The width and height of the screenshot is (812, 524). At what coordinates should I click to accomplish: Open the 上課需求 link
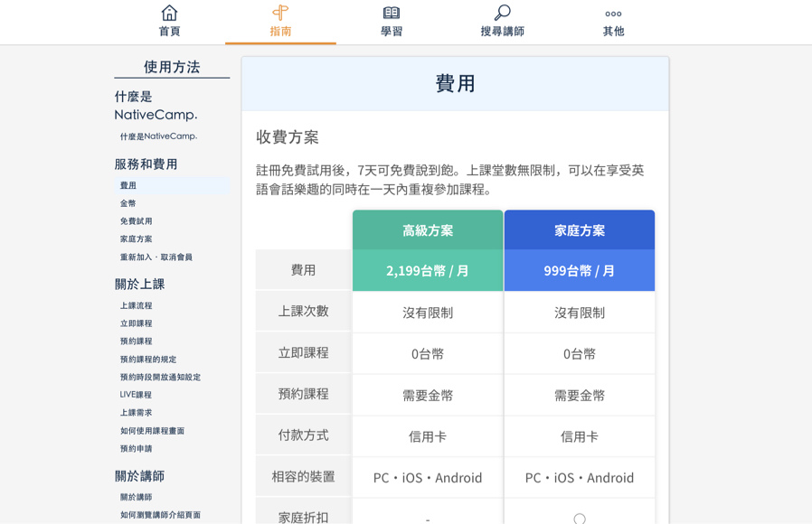point(137,413)
